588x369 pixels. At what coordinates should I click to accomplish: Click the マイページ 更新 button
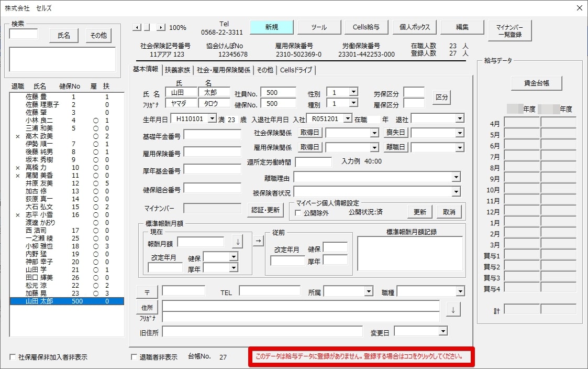[419, 212]
